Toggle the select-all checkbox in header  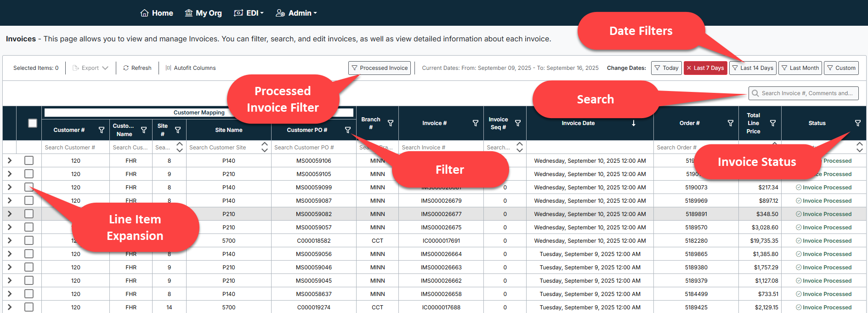pyautogui.click(x=33, y=123)
